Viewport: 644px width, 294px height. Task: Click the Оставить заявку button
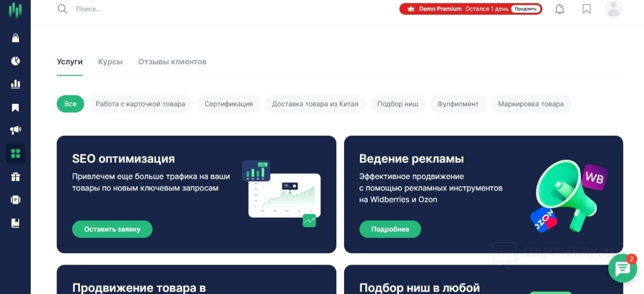click(112, 229)
